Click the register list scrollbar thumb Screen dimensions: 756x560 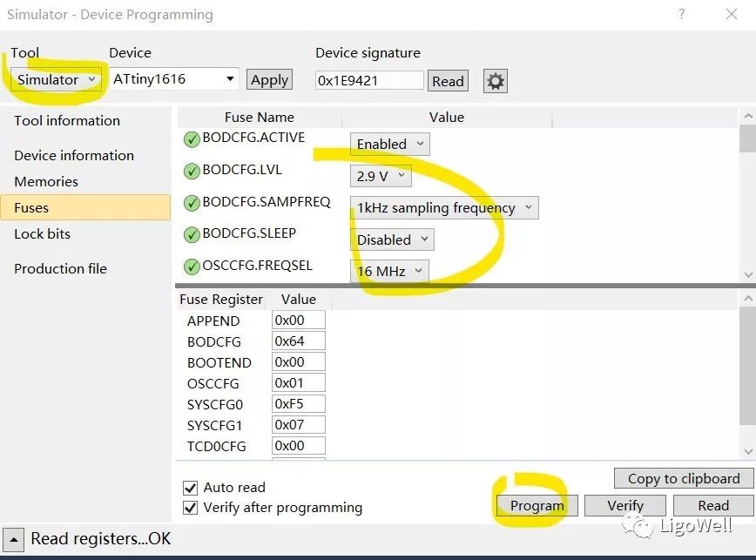coord(748,367)
